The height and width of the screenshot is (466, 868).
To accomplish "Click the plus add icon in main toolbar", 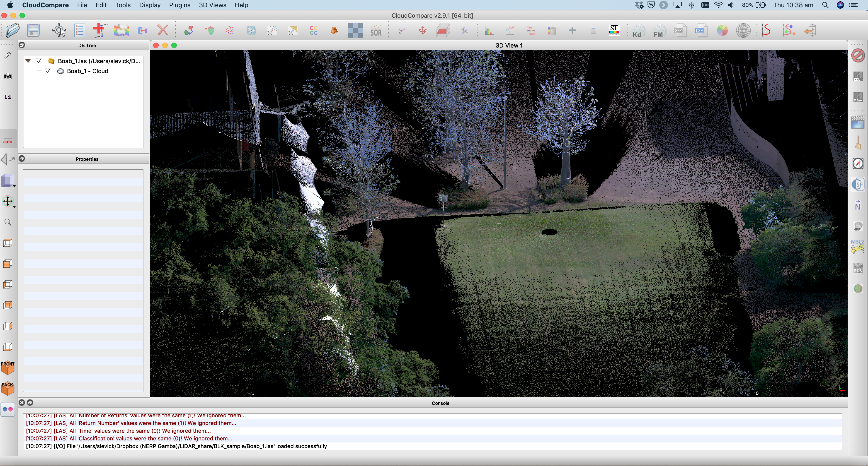I will tap(572, 31).
